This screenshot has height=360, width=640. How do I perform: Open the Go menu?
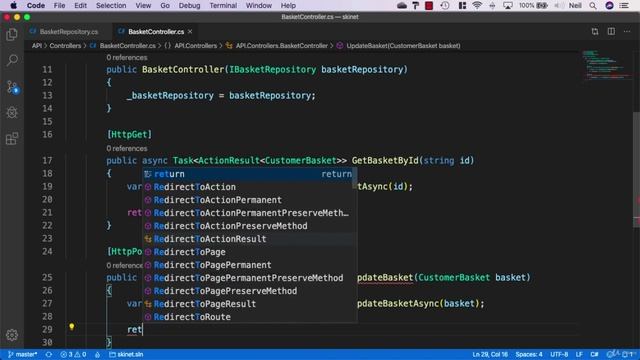[x=165, y=6]
